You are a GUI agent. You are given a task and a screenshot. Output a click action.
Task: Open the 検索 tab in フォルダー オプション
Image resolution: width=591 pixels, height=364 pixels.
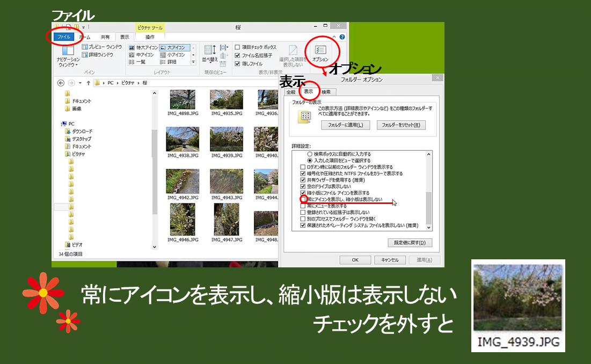[x=327, y=92]
